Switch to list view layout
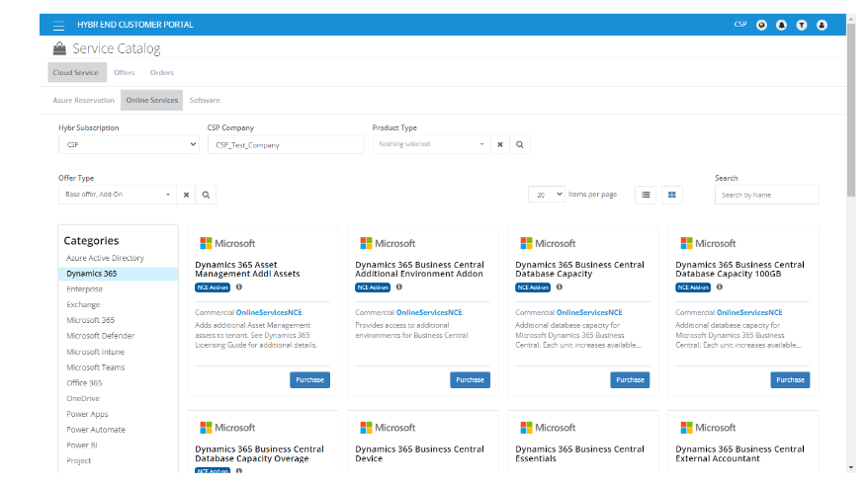The width and height of the screenshot is (868, 488). [x=646, y=195]
